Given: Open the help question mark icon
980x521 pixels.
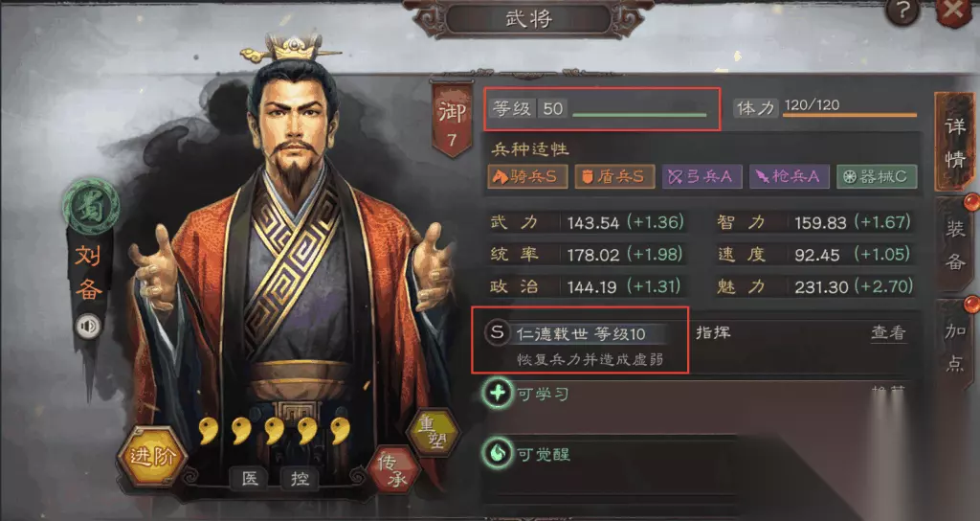Looking at the screenshot, I should coord(902,11).
